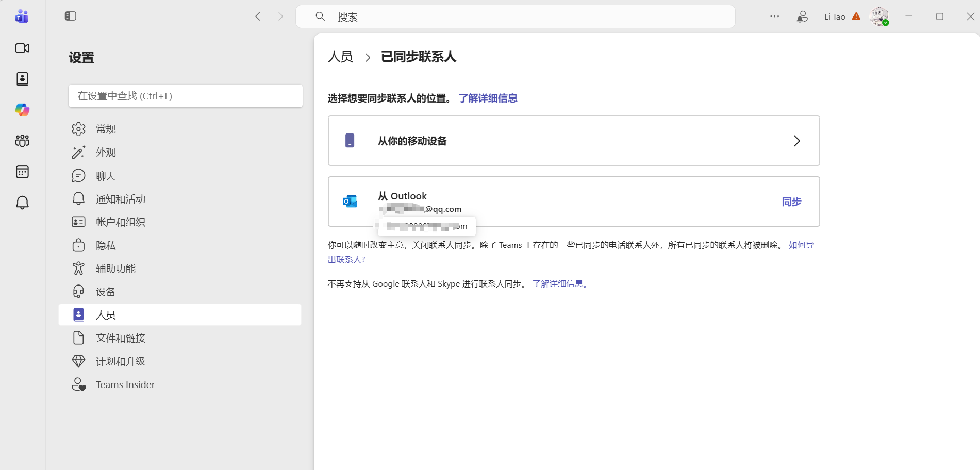The width and height of the screenshot is (980, 470).
Task: Expand the 从你的移动设备 chevron
Action: tap(796, 141)
